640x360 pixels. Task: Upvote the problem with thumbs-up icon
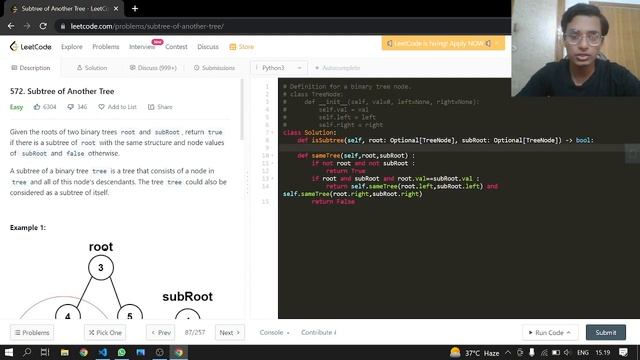click(x=37, y=107)
